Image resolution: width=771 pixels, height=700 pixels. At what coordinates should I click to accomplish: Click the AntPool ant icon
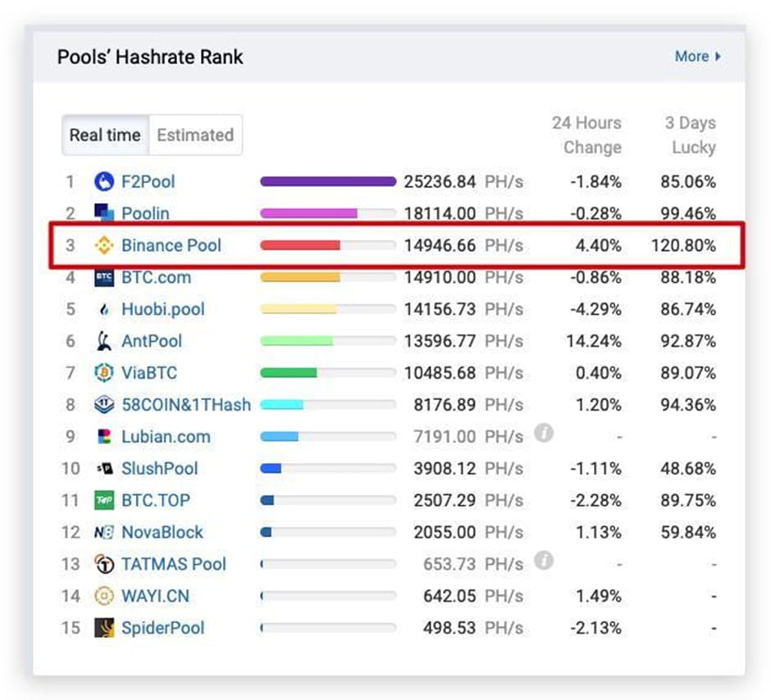[104, 341]
